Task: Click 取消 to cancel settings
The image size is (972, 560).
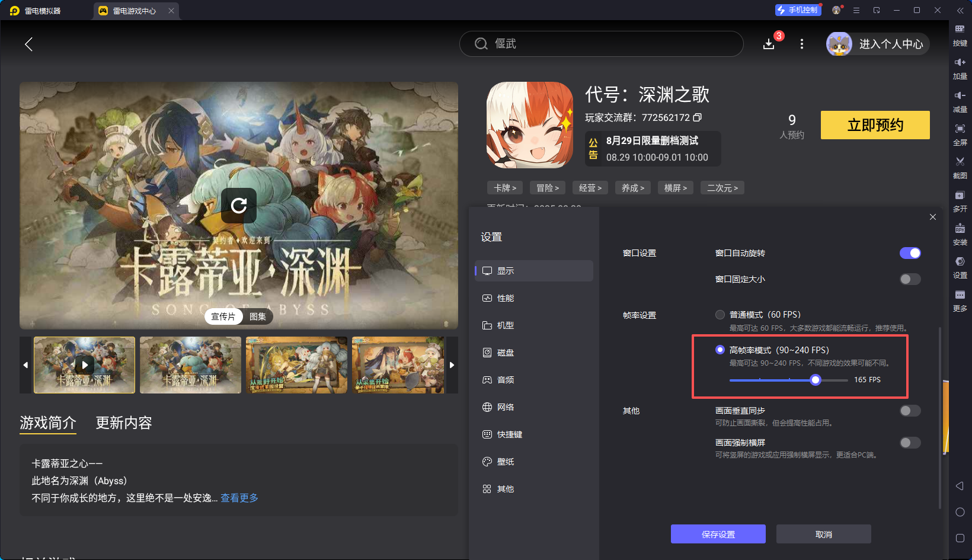Action: pyautogui.click(x=824, y=534)
